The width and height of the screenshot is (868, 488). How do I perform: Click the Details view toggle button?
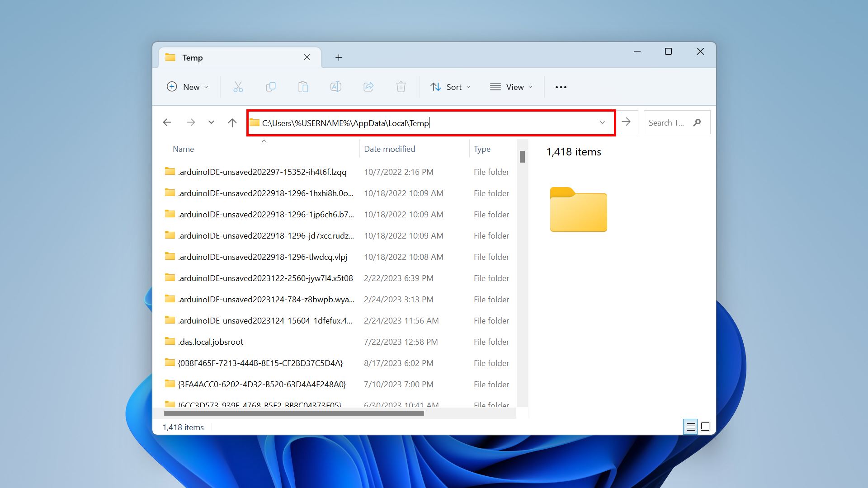tap(690, 427)
